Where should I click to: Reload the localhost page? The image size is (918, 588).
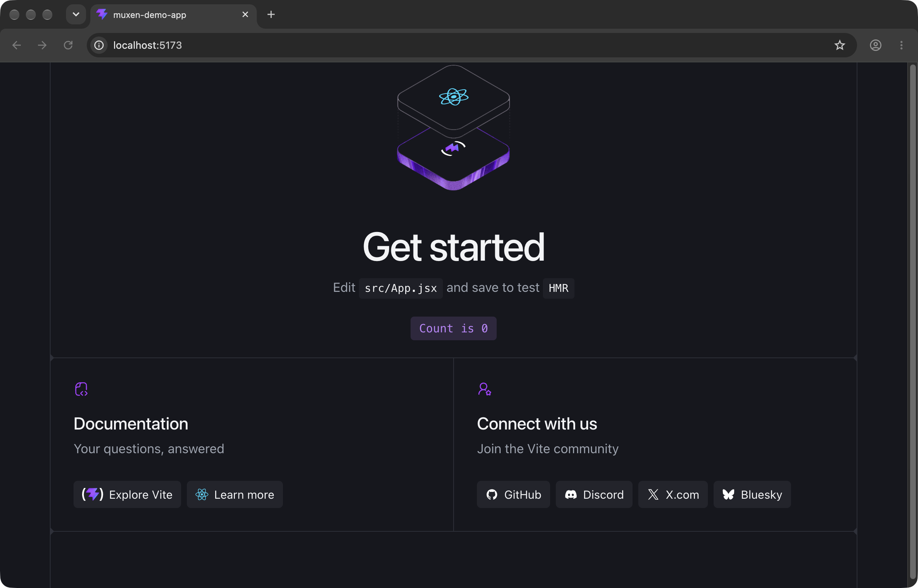pyautogui.click(x=68, y=45)
